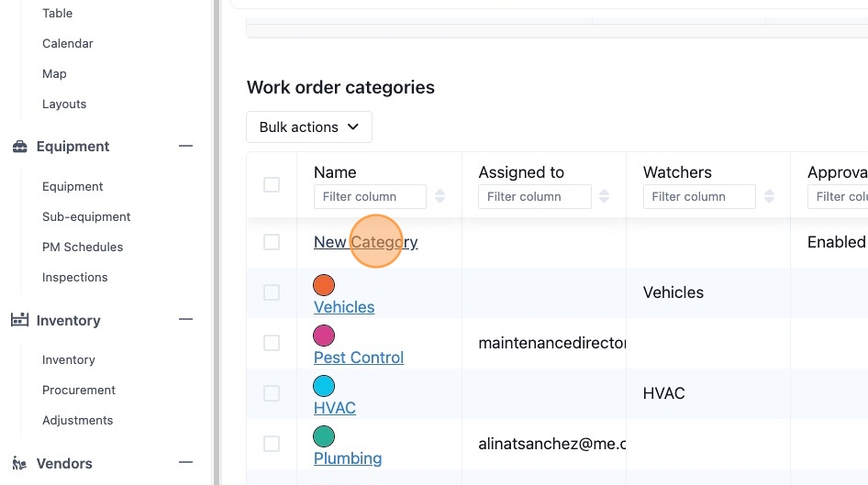Open Layouts in the sidebar
The image size is (868, 485).
pyautogui.click(x=64, y=104)
